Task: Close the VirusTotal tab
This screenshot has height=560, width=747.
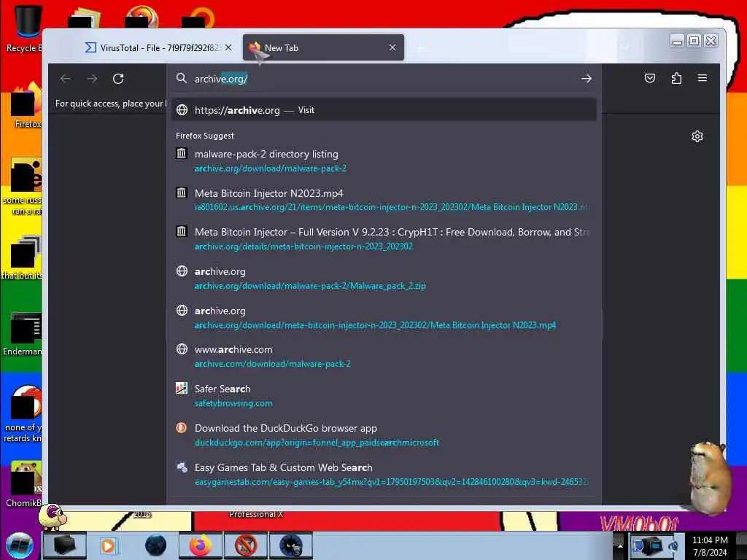Action: [228, 47]
